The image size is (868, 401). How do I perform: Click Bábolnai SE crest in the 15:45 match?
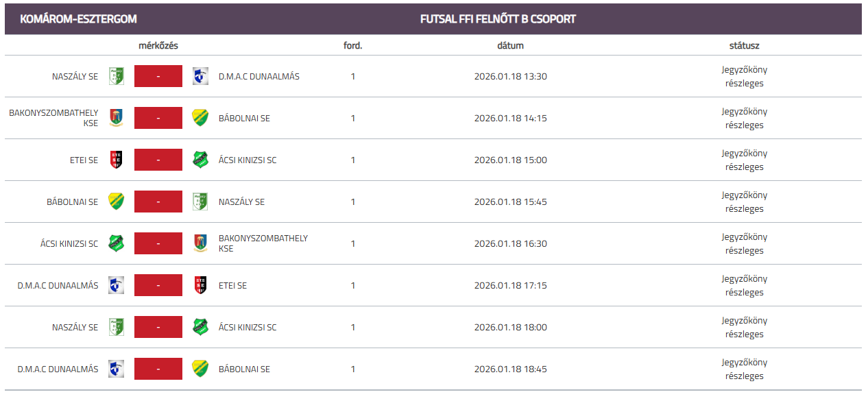point(117,202)
